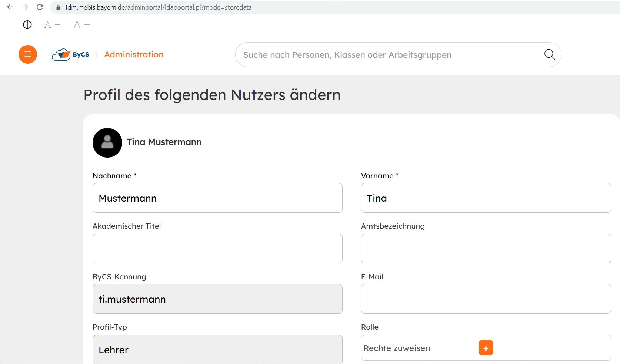Click the orange plus button for Rolle
Image resolution: width=620 pixels, height=364 pixels.
pos(486,348)
